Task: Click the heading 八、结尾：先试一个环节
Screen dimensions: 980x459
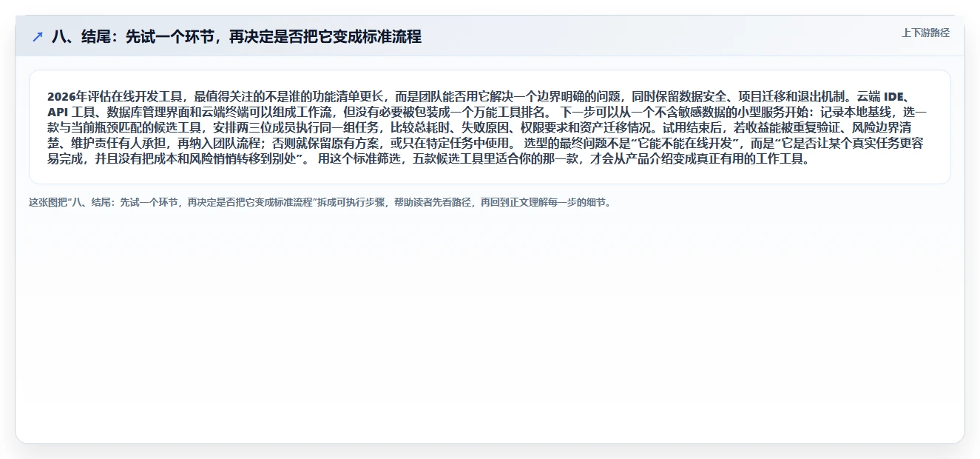Action: tap(237, 37)
